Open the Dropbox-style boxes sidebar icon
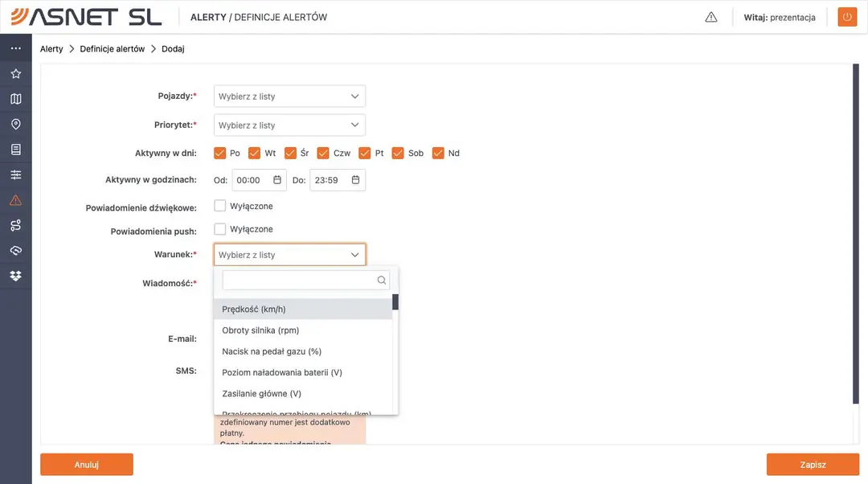 pyautogui.click(x=15, y=276)
